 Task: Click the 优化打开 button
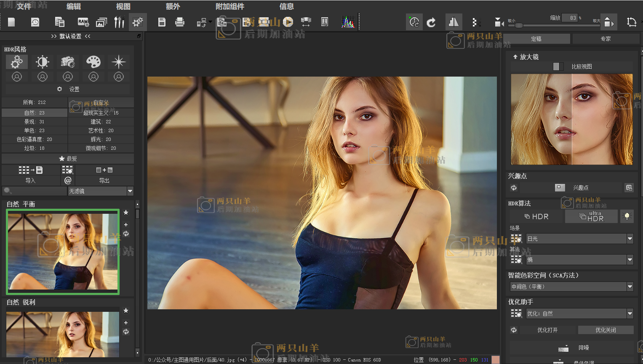547,330
